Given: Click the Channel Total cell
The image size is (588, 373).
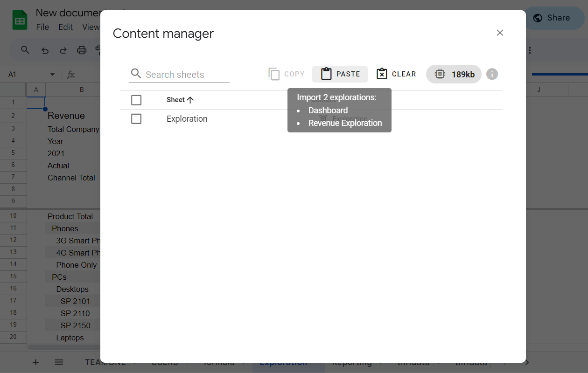Looking at the screenshot, I should pyautogui.click(x=71, y=178).
